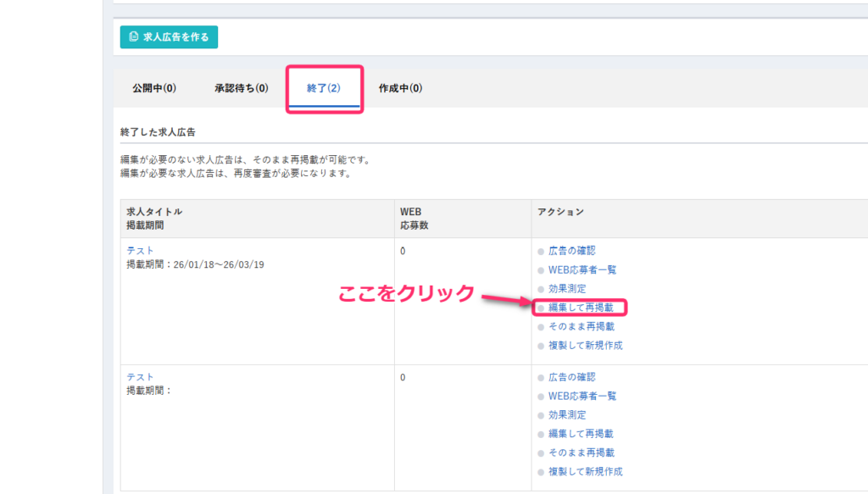Open WEB応募者一覧 in the second job row
This screenshot has height=494, width=868.
click(x=581, y=396)
